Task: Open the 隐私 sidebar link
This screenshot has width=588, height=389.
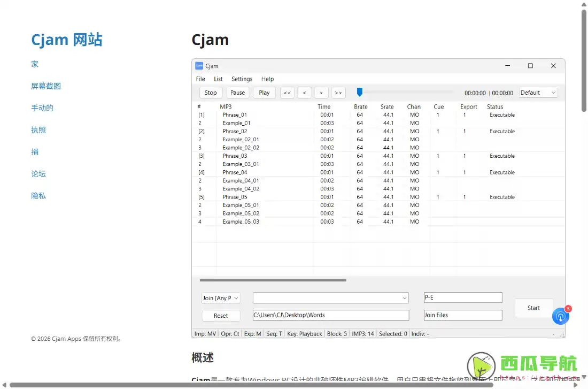Action: click(x=38, y=196)
